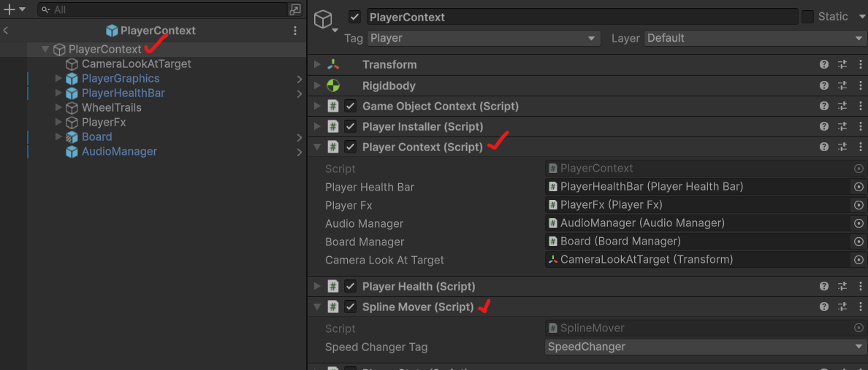Open the prefab header kebab menu

pyautogui.click(x=295, y=31)
